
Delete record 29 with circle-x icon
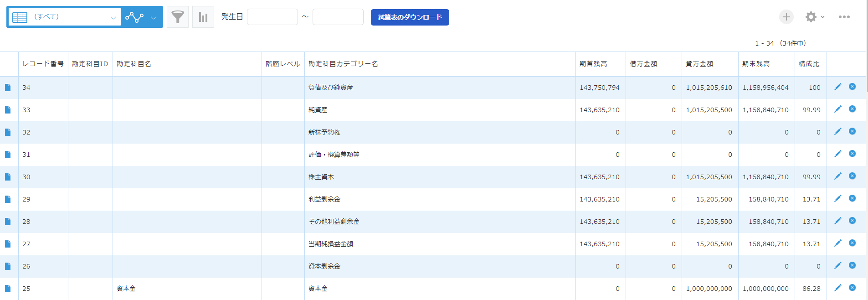(x=852, y=198)
